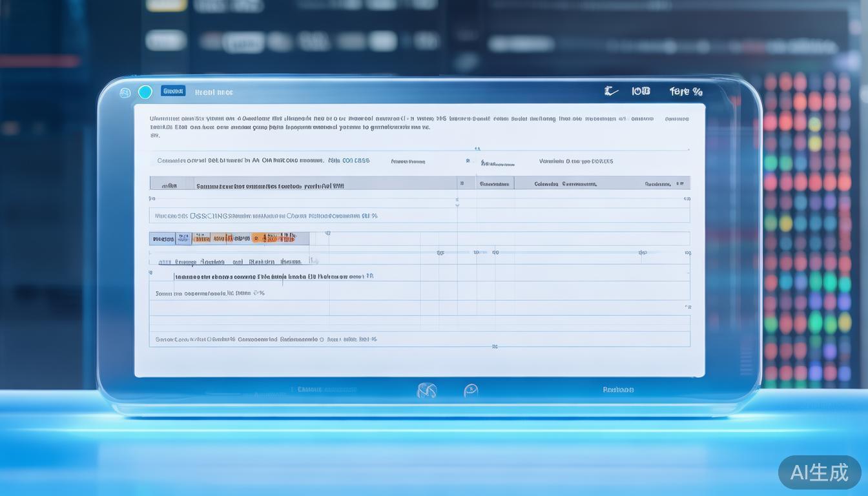Click the narrow "8" column header cell
868x496 pixels.
click(x=462, y=183)
